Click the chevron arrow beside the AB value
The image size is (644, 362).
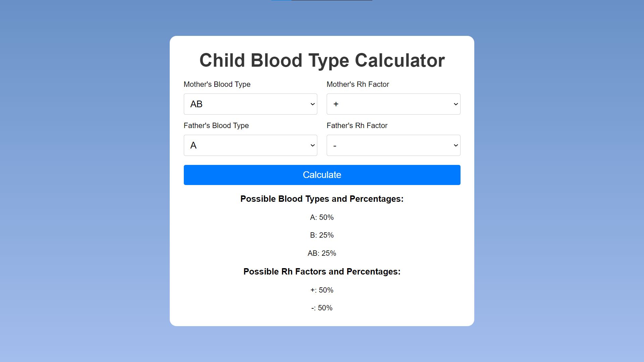point(312,104)
